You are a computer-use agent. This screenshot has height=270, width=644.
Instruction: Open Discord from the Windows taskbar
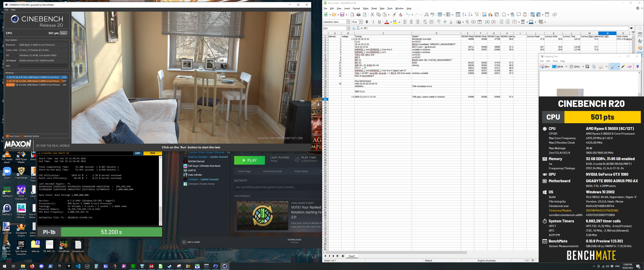(x=41, y=266)
